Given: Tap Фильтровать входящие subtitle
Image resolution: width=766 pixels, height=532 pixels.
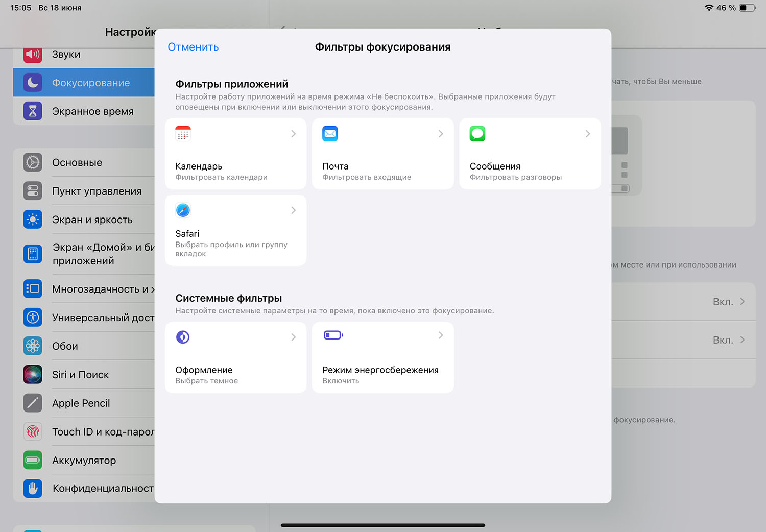Looking at the screenshot, I should click(367, 177).
